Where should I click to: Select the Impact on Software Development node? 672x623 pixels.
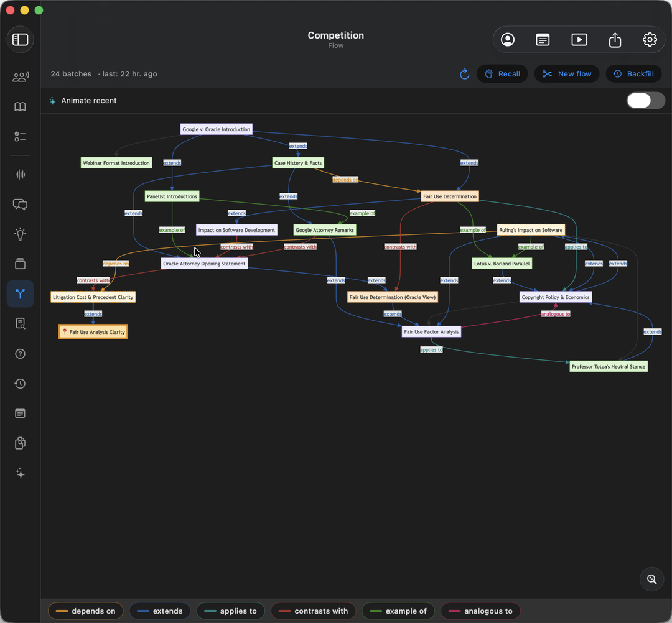click(x=236, y=230)
